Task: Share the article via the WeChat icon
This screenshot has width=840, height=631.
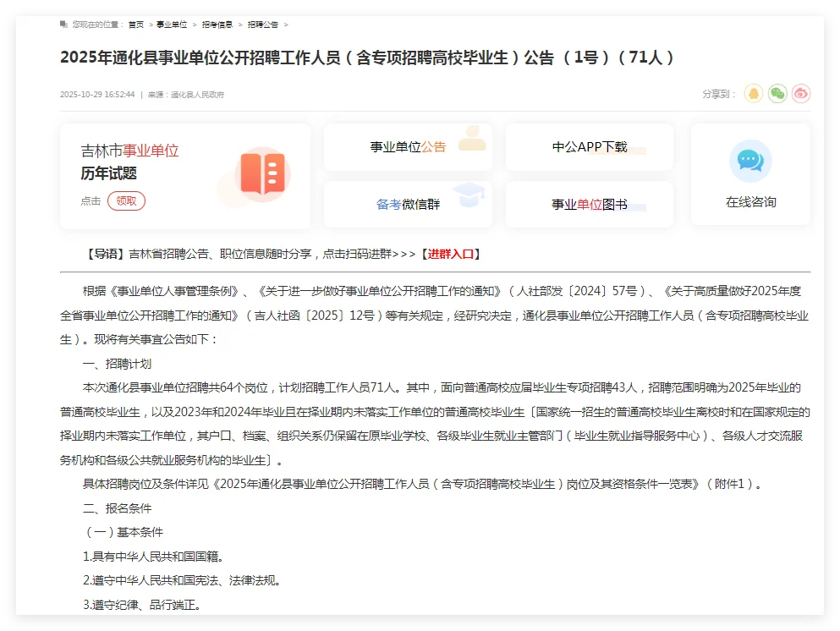Action: coord(777,93)
